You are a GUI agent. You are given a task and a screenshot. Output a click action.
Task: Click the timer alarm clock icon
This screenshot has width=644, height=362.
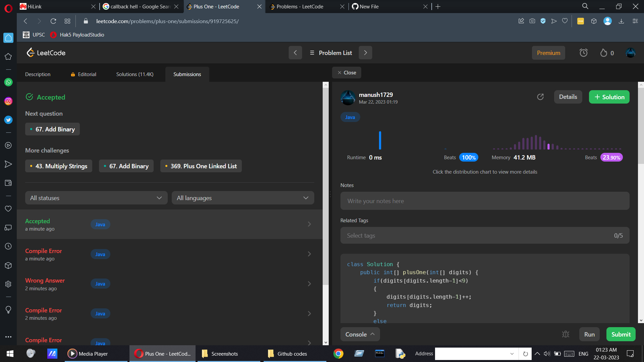(583, 53)
